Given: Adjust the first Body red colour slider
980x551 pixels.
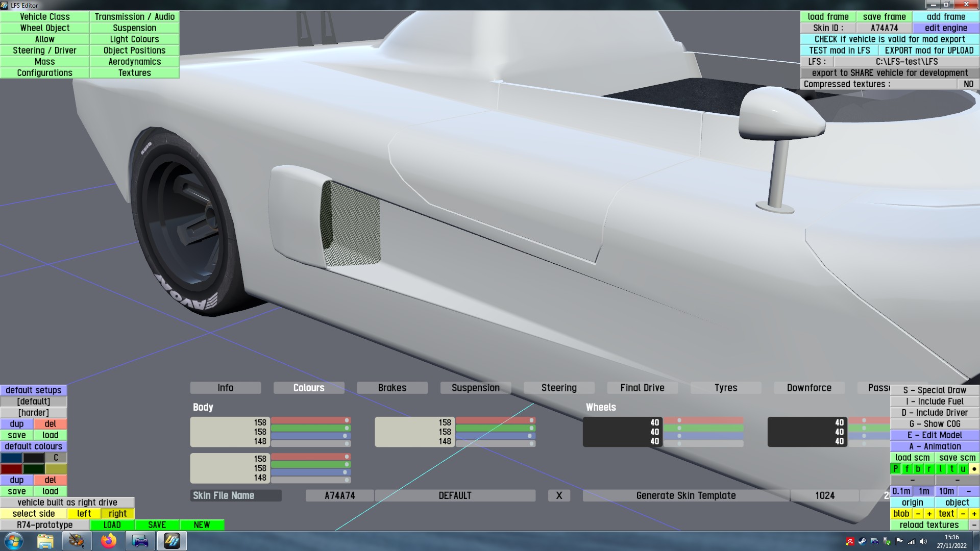Looking at the screenshot, I should (x=310, y=420).
